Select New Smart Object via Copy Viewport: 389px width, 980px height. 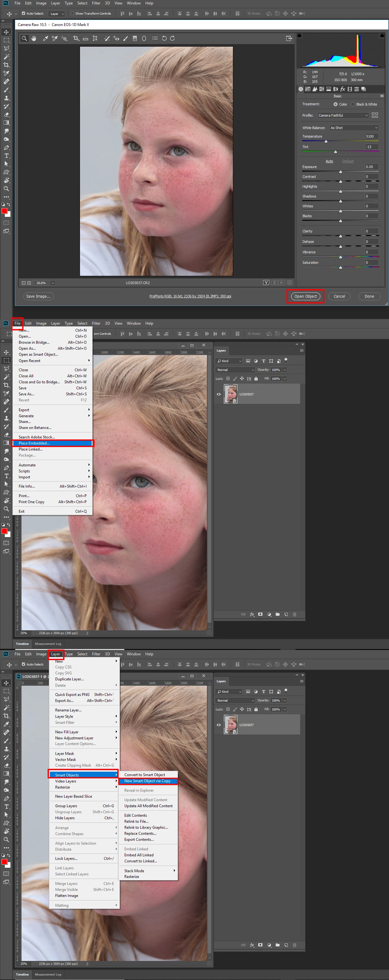tap(148, 781)
